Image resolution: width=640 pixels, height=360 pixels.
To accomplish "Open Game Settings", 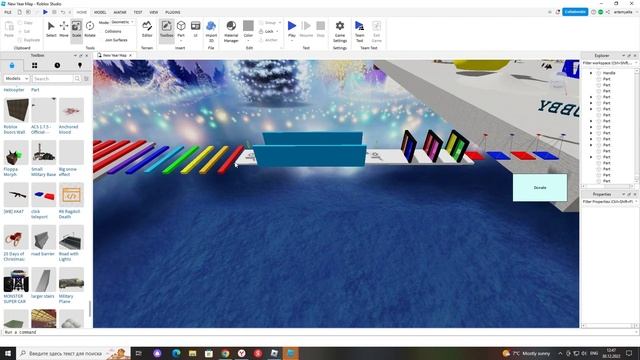I will [x=340, y=31].
